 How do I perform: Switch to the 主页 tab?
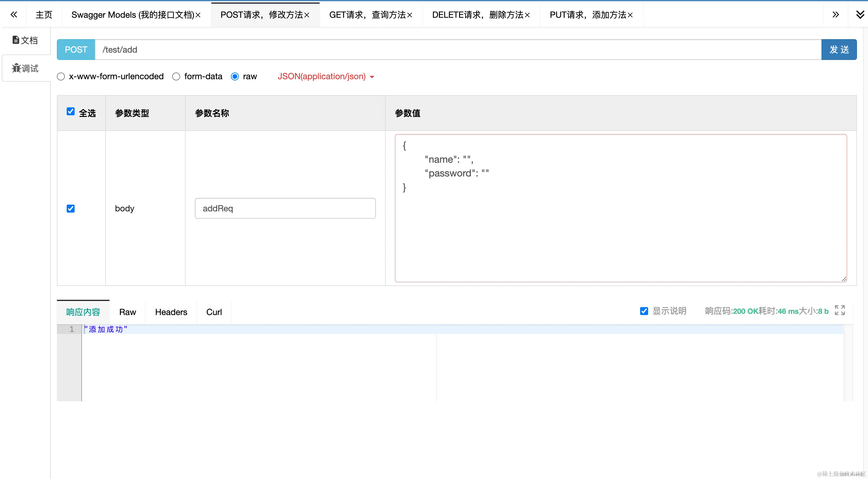point(44,14)
